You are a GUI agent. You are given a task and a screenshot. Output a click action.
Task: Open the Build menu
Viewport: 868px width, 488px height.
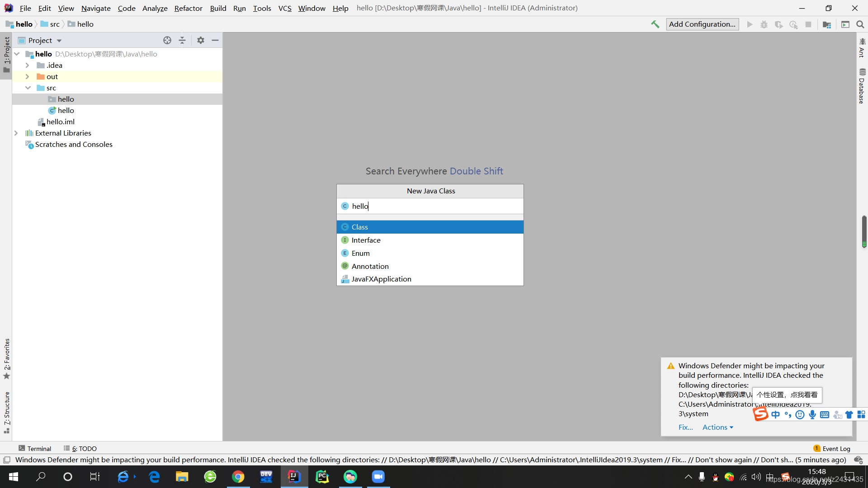[x=218, y=8]
